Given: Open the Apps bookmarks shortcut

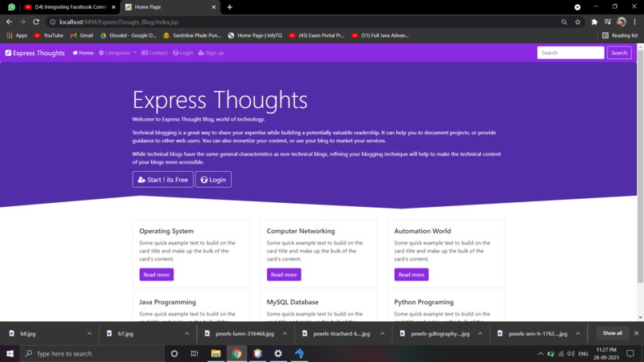Looking at the screenshot, I should tap(17, 35).
